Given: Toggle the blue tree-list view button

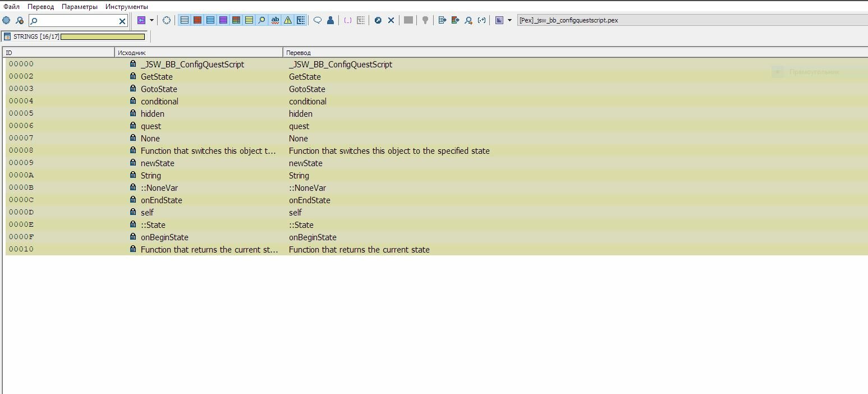Looking at the screenshot, I should [301, 20].
